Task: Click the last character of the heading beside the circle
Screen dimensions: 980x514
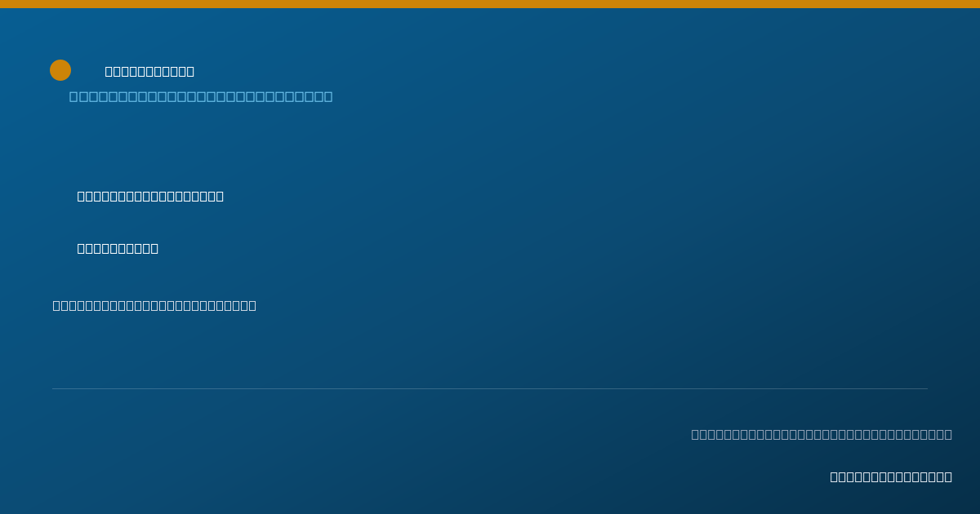Action: point(190,71)
